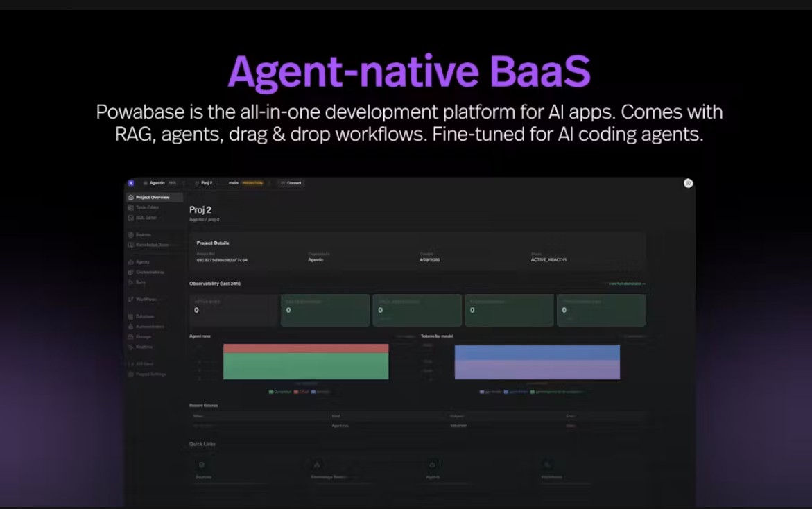Screen dimensions: 812x509
Task: Click the Agent-native BaaS headline
Action: point(409,71)
